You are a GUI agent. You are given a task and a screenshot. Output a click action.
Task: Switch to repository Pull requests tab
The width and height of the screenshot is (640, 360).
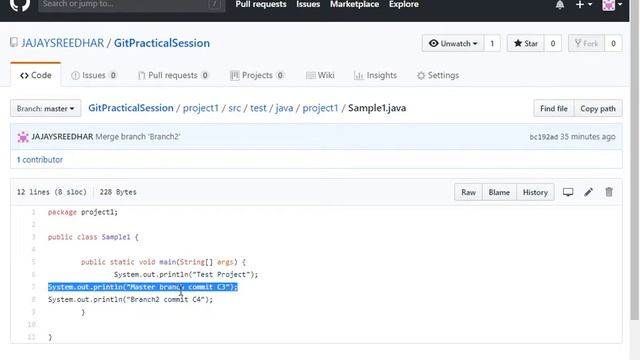tap(173, 75)
